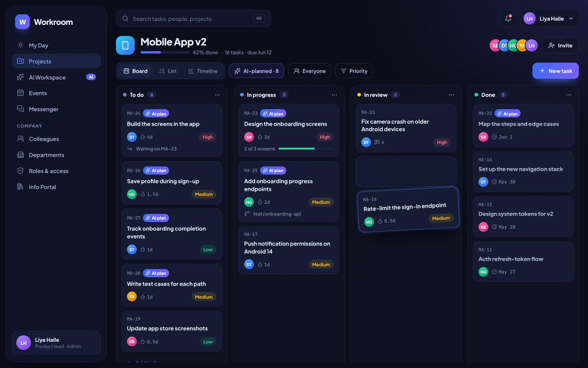Open the notifications bell

[508, 19]
